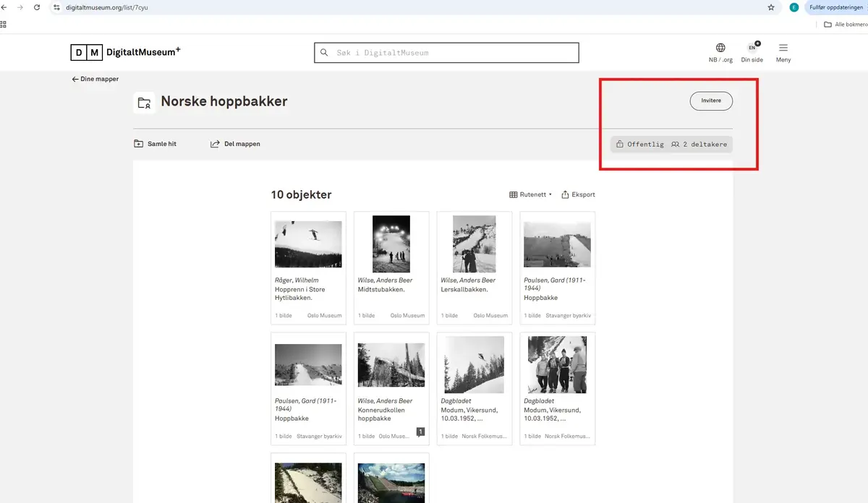This screenshot has height=503, width=868.
Task: Show the 2 deltakere participants list
Action: (x=699, y=145)
